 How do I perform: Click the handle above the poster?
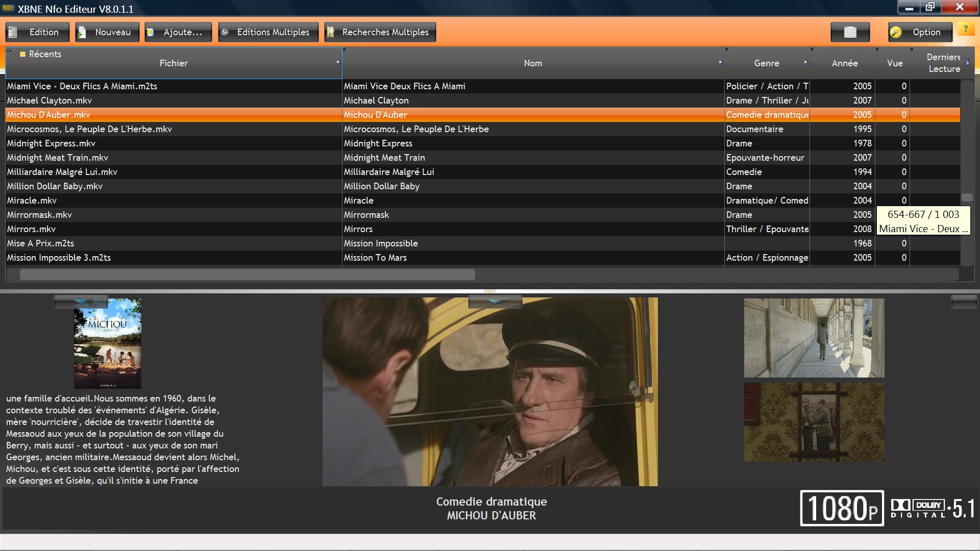pyautogui.click(x=81, y=302)
